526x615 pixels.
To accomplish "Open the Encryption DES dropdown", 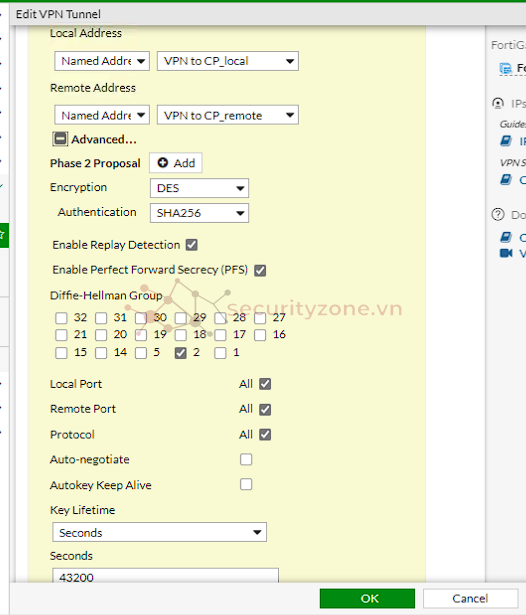I will [x=199, y=188].
